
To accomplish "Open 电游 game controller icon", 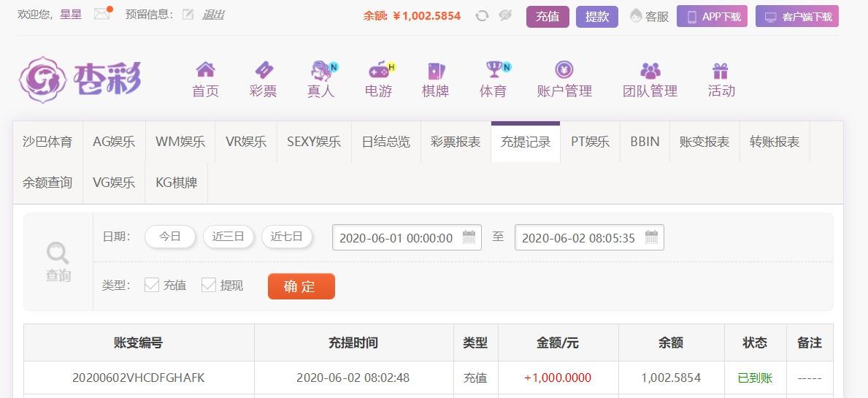I will (380, 70).
